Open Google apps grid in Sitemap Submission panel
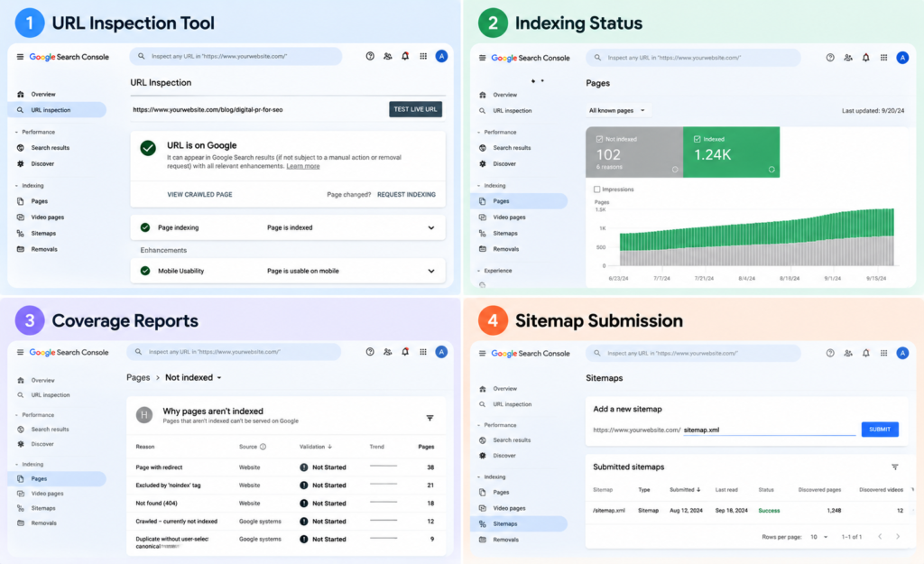This screenshot has width=924, height=564. click(884, 353)
